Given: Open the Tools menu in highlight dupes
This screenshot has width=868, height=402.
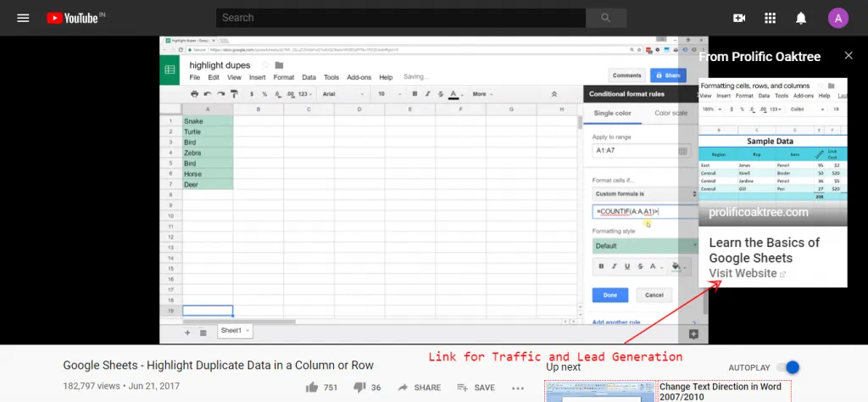Looking at the screenshot, I should [x=331, y=77].
